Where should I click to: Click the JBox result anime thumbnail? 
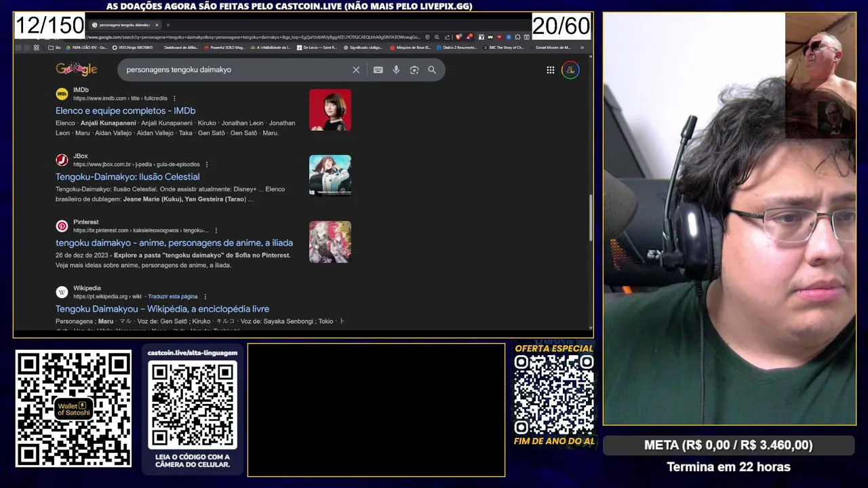[330, 176]
